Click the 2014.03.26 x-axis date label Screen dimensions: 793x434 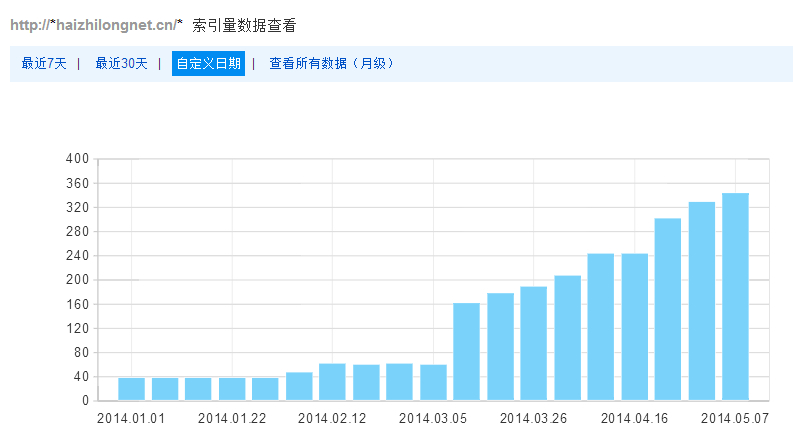pos(534,418)
